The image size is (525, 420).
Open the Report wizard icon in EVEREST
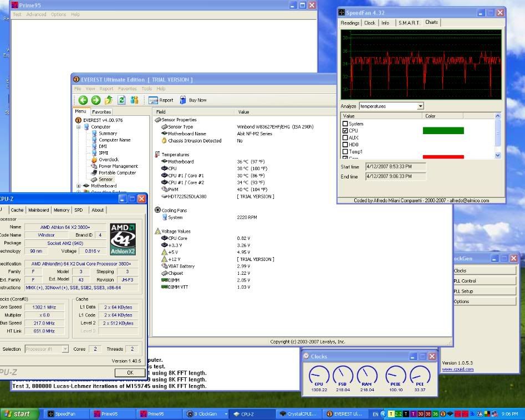click(154, 100)
